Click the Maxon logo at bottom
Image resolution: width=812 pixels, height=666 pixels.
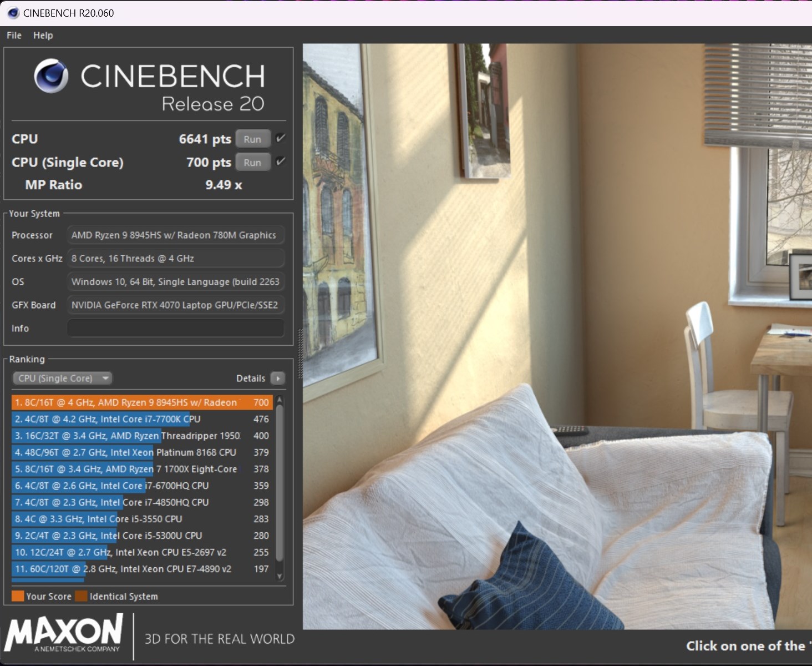pyautogui.click(x=64, y=633)
